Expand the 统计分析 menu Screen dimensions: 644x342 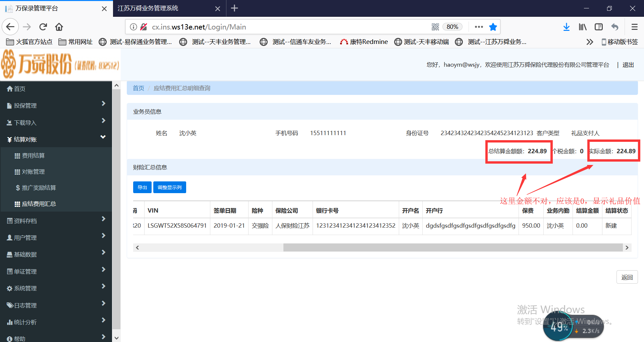click(x=56, y=322)
